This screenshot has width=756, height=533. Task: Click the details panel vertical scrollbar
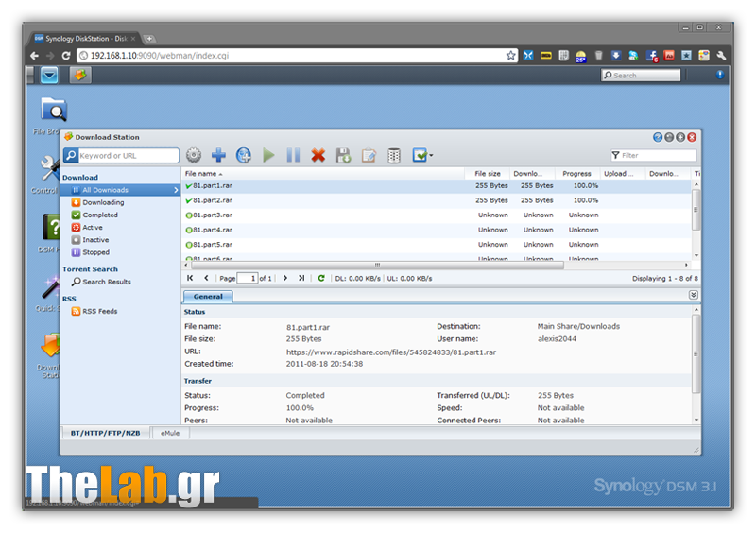pos(696,353)
